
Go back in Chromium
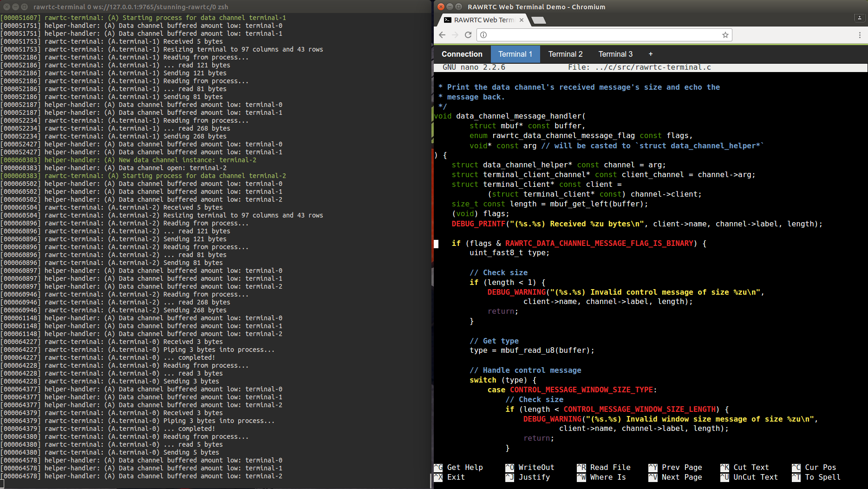point(442,35)
